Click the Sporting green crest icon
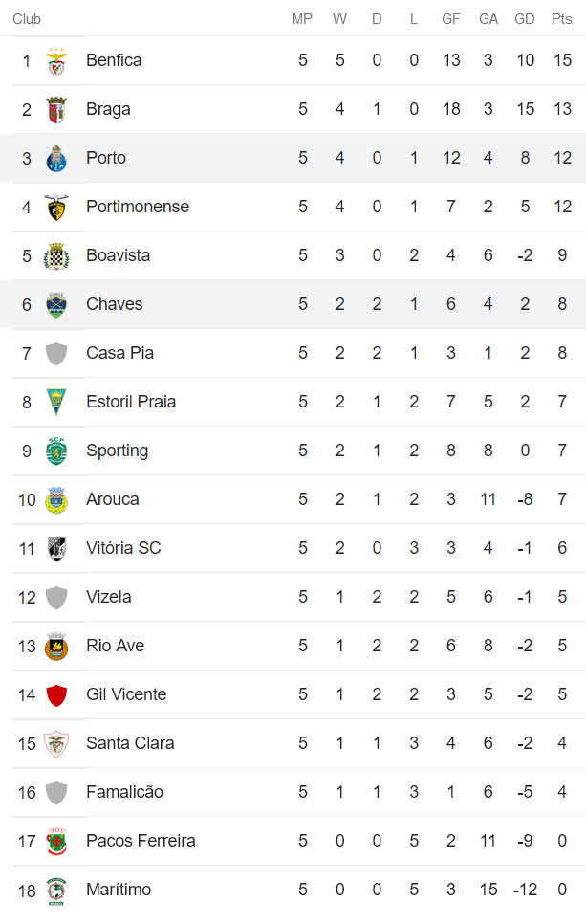Viewport: 586px width, 924px height. coord(56,451)
